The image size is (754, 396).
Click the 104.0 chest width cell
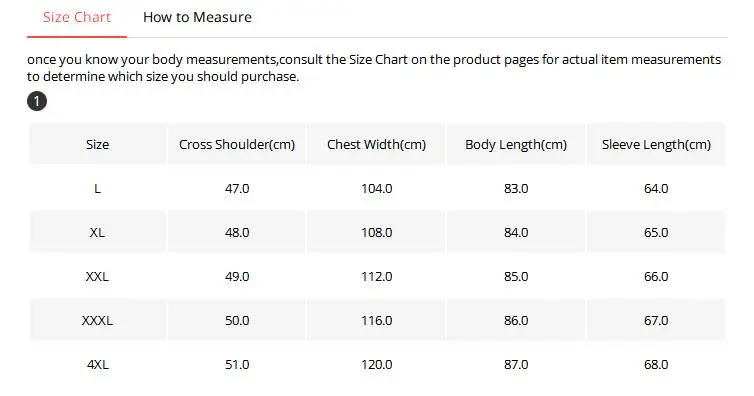pos(377,188)
